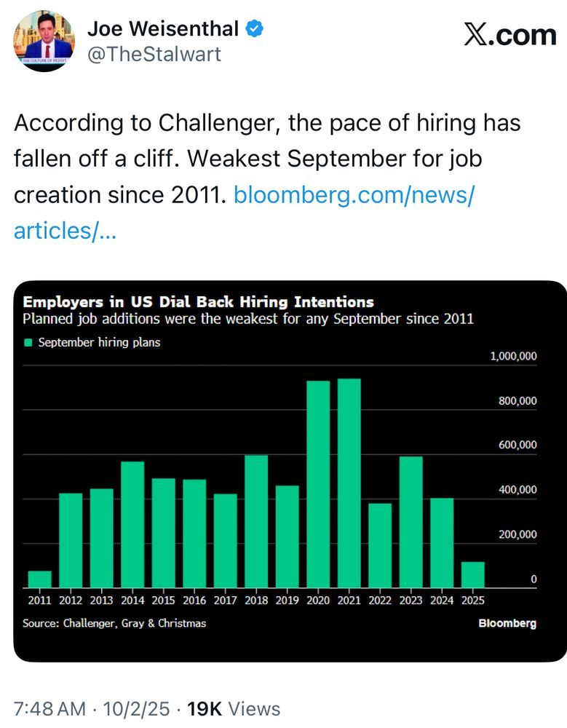Select the 2021 bar in the chart
This screenshot has width=567, height=728.
tap(349, 483)
